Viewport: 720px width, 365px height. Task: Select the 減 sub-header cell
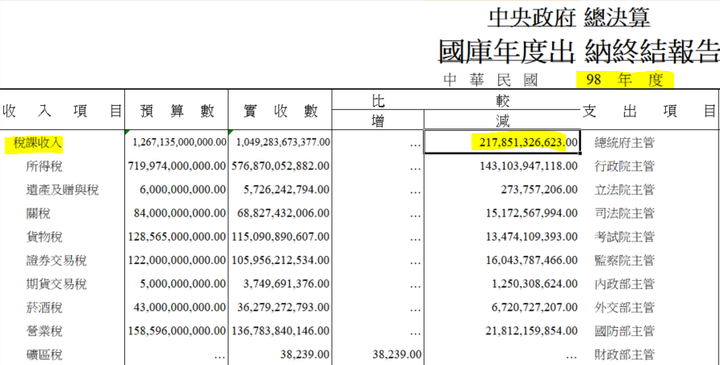point(502,122)
